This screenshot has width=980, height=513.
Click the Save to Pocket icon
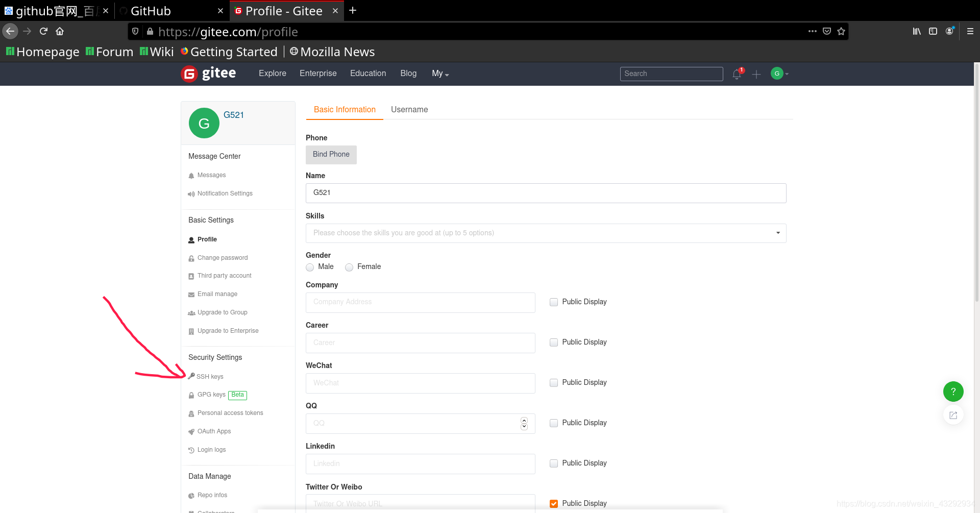click(827, 31)
